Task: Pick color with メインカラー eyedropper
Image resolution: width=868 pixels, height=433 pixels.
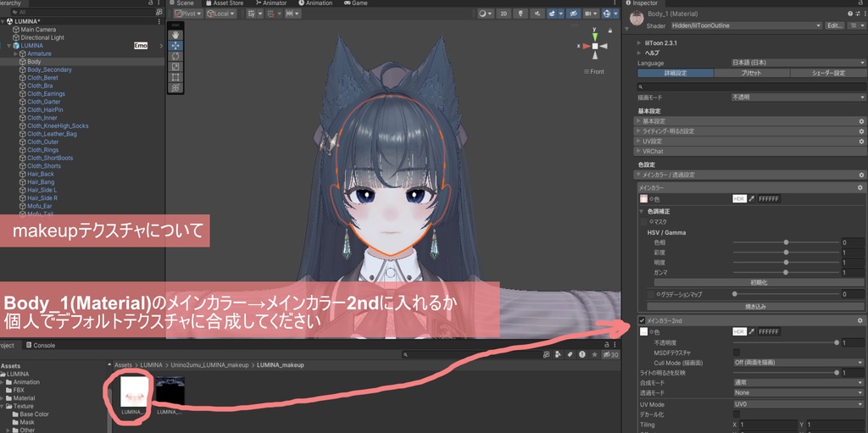Action: [x=752, y=199]
